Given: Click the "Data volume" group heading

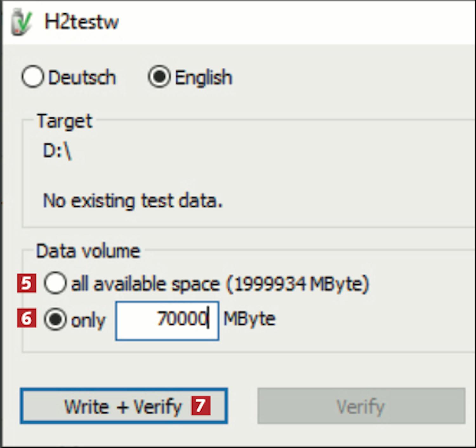Looking at the screenshot, I should (88, 251).
